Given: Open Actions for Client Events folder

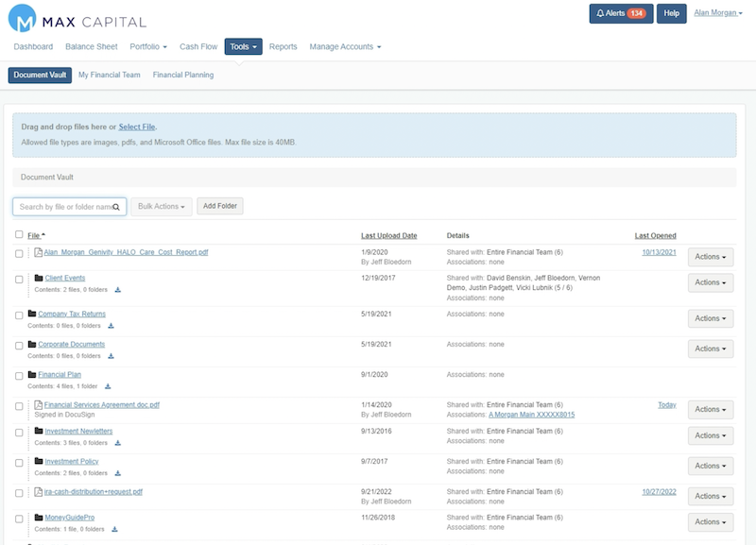Looking at the screenshot, I should click(x=711, y=282).
